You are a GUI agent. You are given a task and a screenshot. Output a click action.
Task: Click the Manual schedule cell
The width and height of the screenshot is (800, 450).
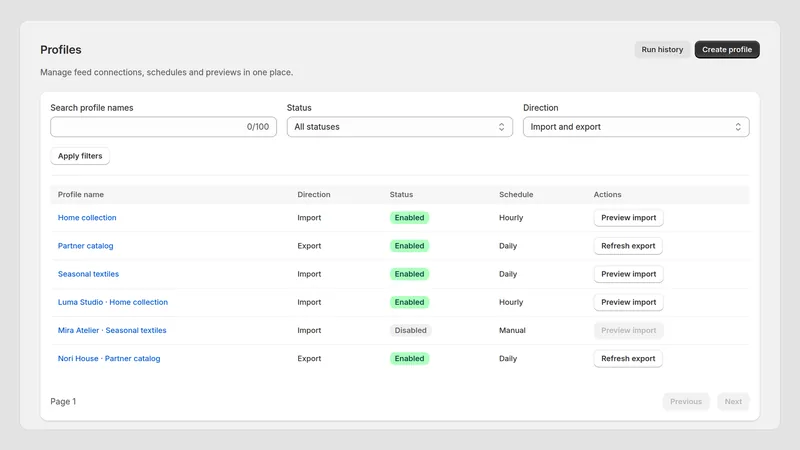click(512, 330)
